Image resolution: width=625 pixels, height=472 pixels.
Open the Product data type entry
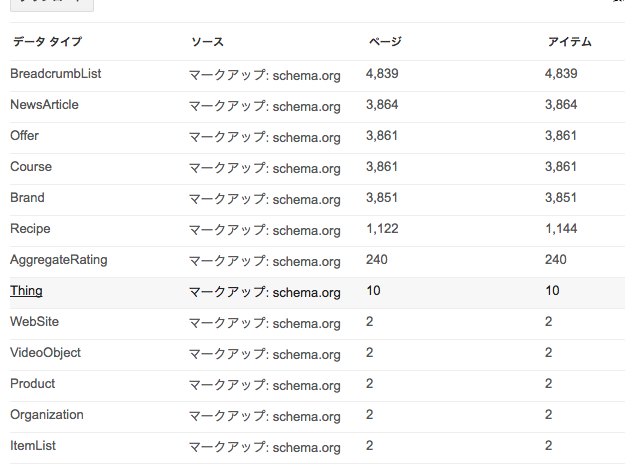[x=32, y=384]
